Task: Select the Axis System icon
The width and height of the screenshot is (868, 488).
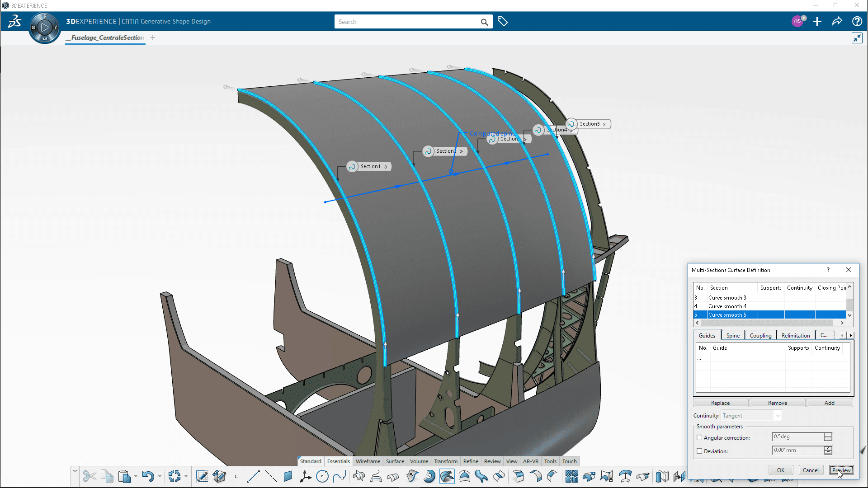Action: [305, 476]
